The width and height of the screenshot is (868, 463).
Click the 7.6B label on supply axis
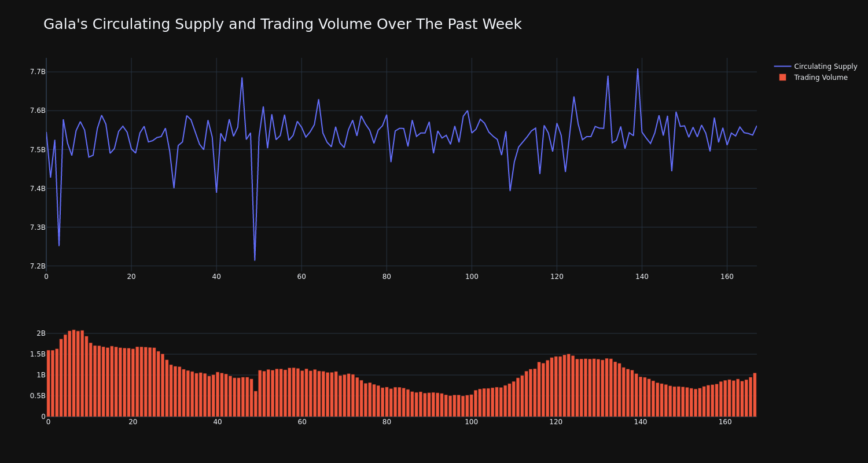(38, 111)
